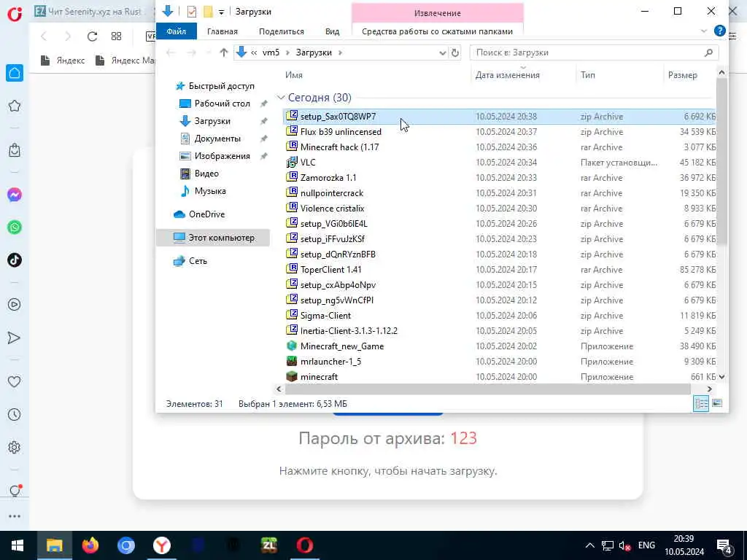The width and height of the screenshot is (747, 560).
Task: Open Яндекс bookmark in Opera bookmarks bar
Action: click(x=63, y=61)
